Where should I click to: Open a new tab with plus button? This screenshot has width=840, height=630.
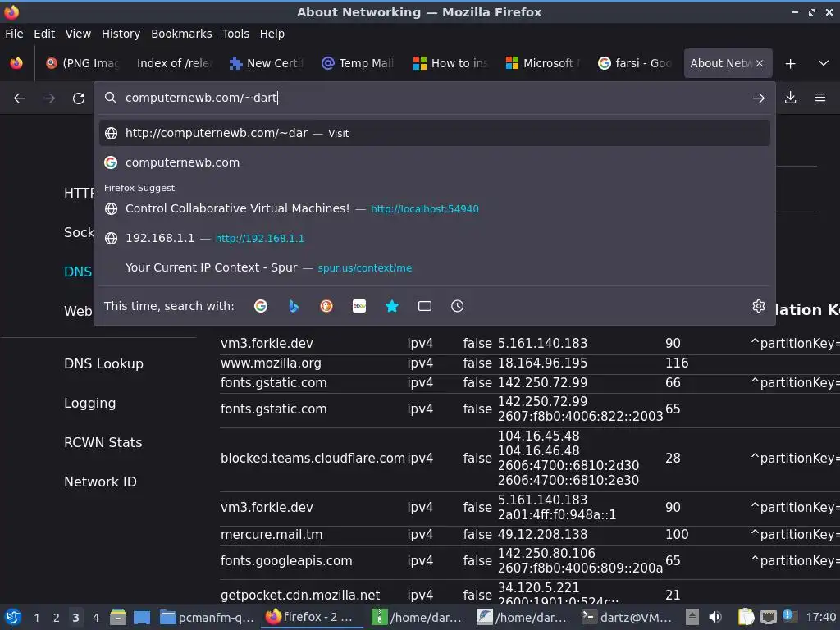point(790,63)
